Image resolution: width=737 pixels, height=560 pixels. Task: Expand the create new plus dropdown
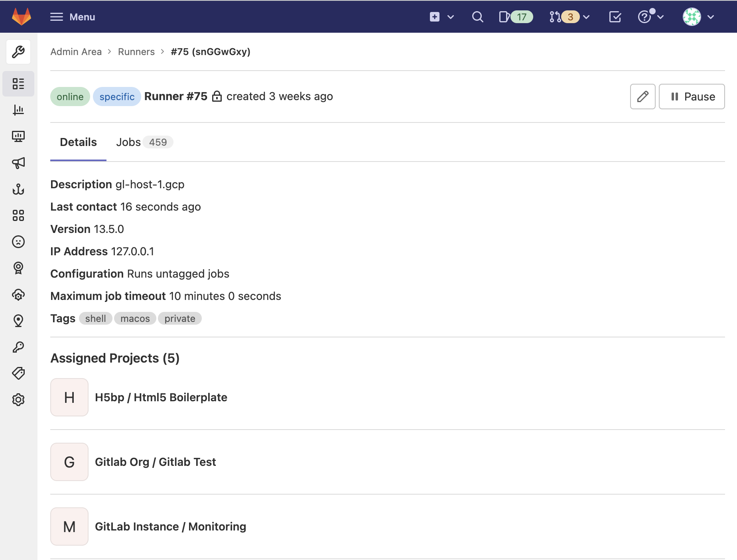442,17
